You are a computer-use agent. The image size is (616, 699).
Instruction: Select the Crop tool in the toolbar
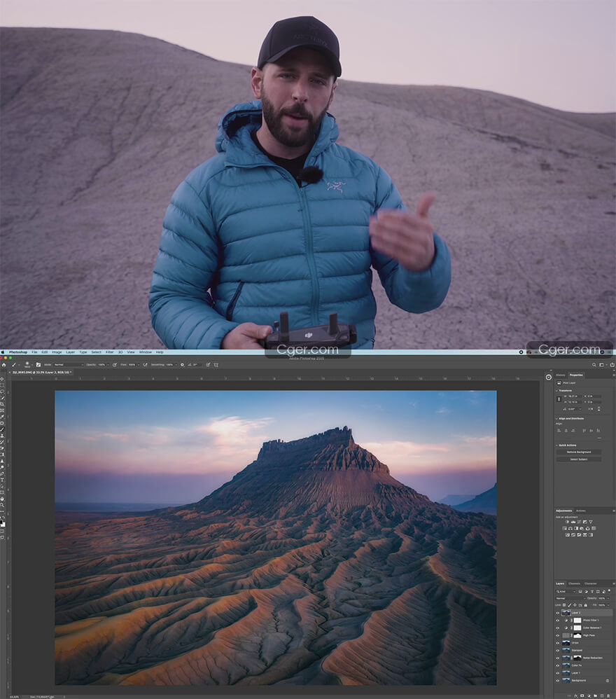click(2, 404)
